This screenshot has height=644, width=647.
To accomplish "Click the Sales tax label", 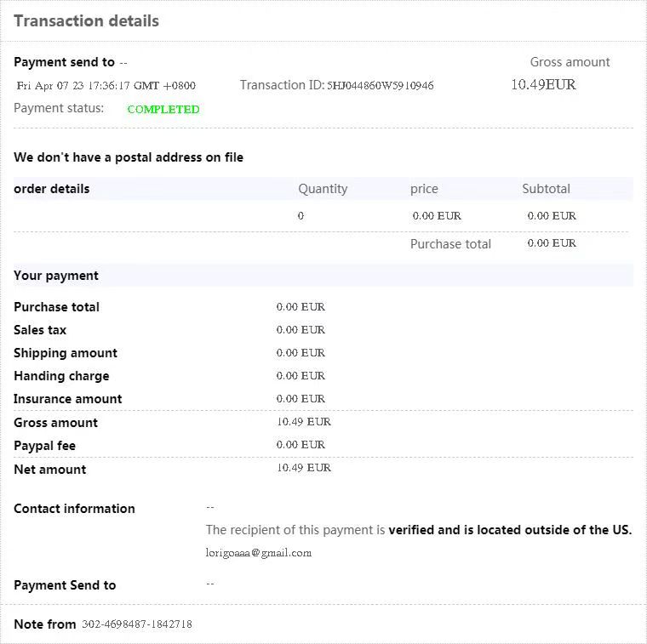I will (x=40, y=330).
